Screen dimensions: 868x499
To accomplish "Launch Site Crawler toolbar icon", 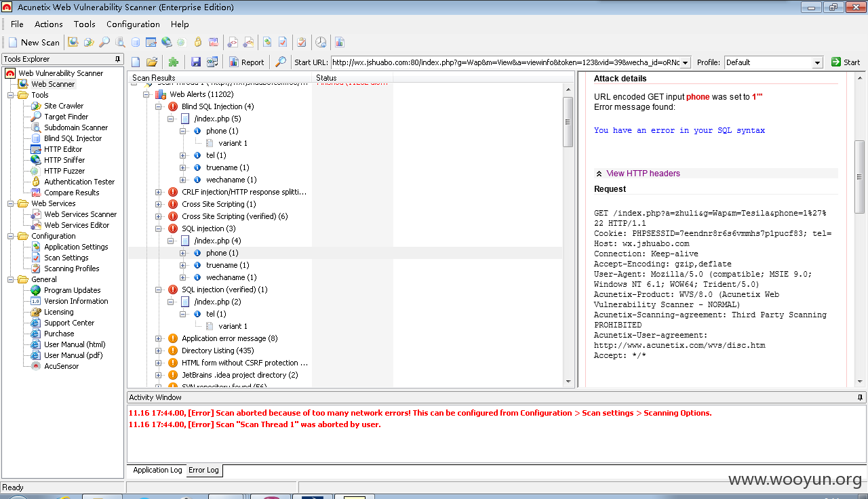I will [89, 42].
